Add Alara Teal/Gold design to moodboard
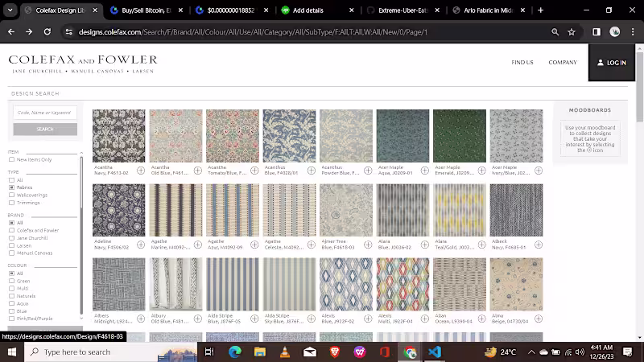This screenshot has height=362, width=644. coord(481,245)
